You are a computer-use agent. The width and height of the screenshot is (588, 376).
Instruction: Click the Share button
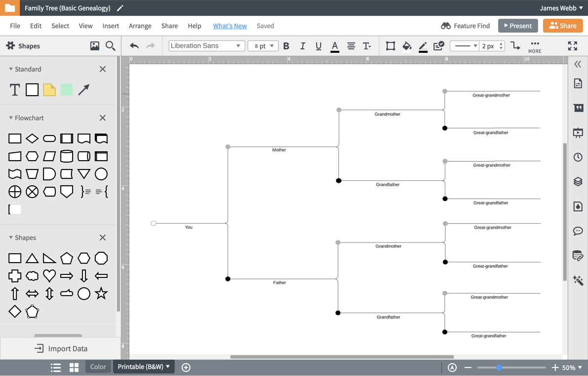coord(562,26)
